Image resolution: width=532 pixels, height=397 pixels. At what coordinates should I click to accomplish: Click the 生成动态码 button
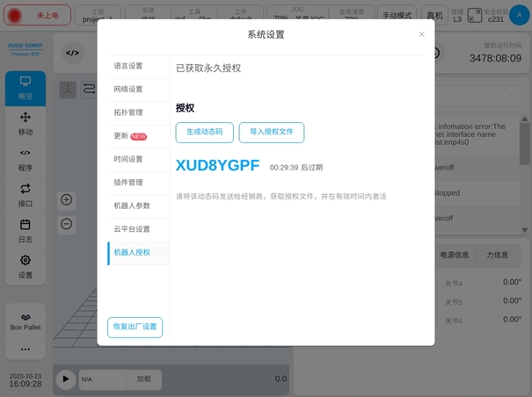click(x=205, y=133)
